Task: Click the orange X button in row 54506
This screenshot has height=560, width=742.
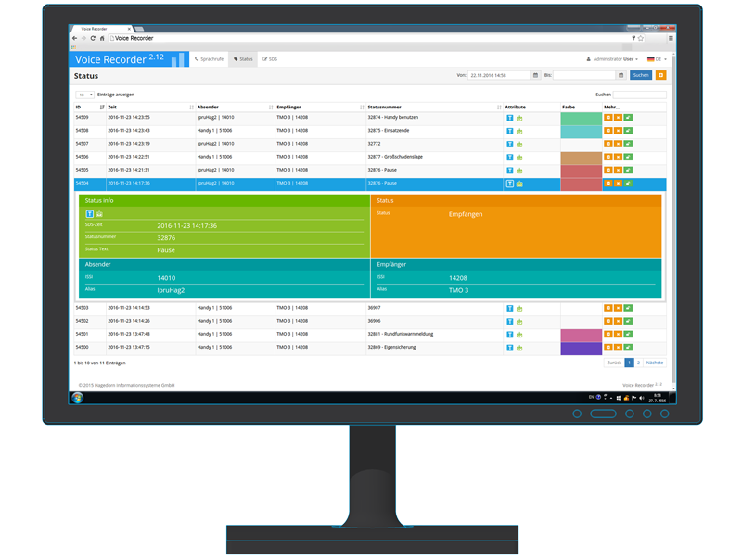Action: tap(618, 157)
